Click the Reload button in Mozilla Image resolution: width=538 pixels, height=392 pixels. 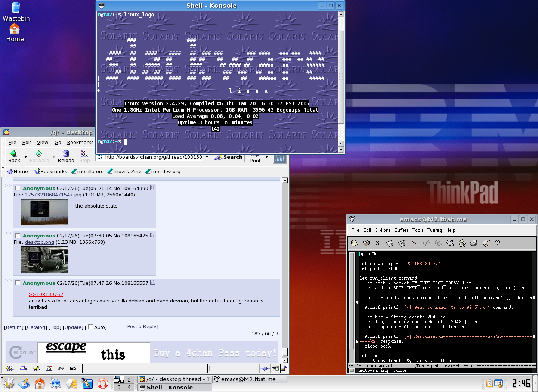[x=66, y=156]
